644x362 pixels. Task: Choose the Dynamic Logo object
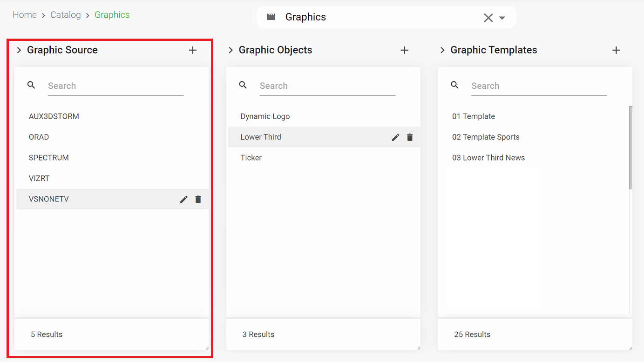265,116
